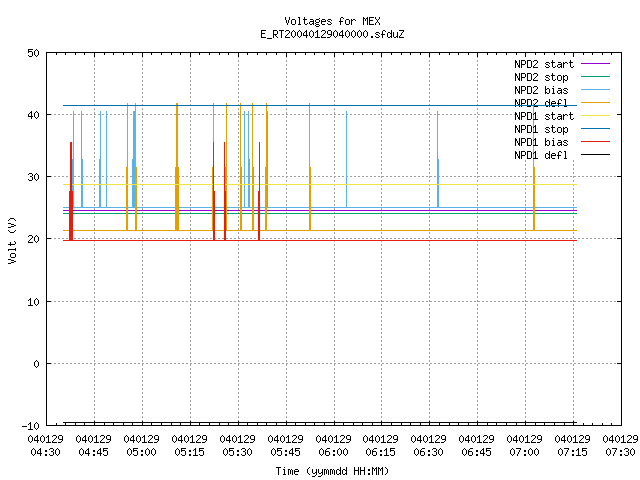Click the 'NPD2 defl' legend label
Viewport: 640px width, 480px height.
pos(541,103)
